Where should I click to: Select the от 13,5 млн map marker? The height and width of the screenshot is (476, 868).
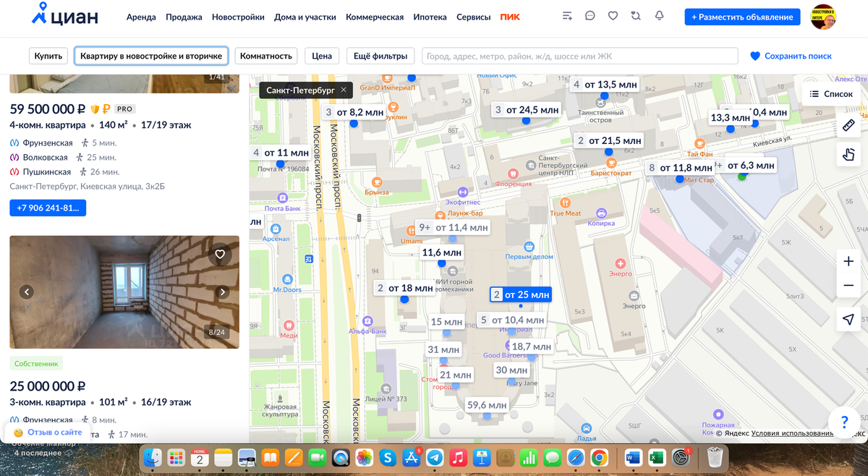pos(605,85)
